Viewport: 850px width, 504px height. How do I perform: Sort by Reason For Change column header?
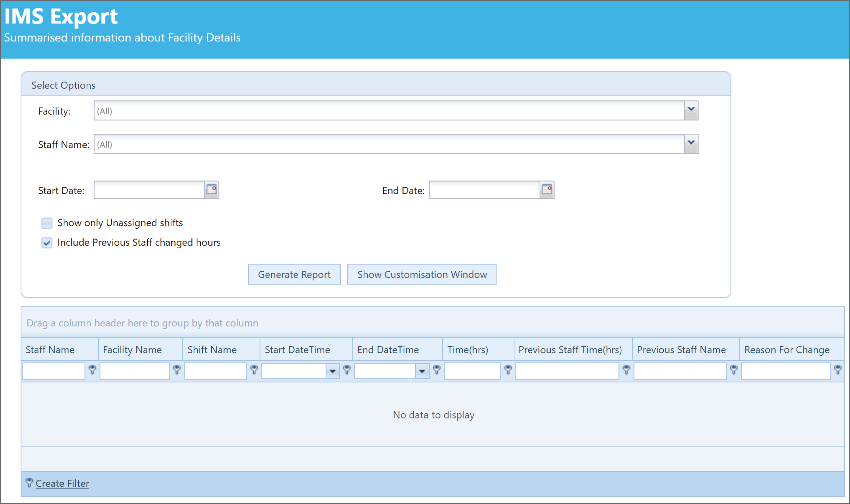pyautogui.click(x=792, y=349)
